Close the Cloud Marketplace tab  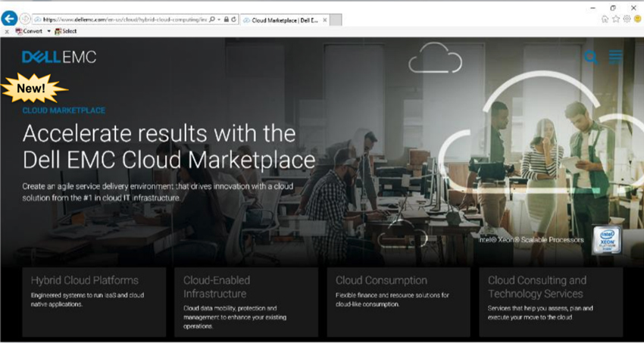[324, 20]
